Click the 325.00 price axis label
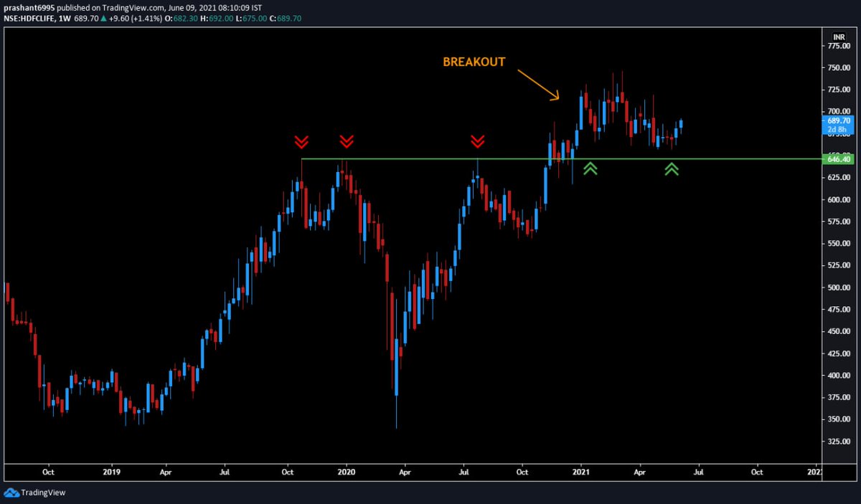This screenshot has width=861, height=504. pos(839,442)
